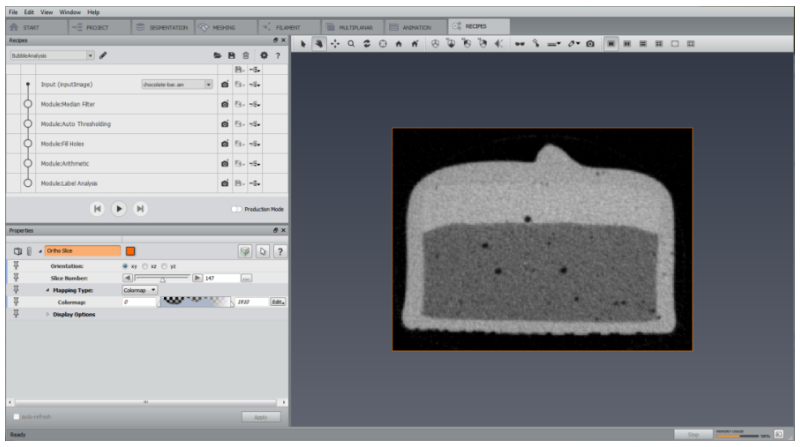Open recipe folder icon in Recipes panel
The height and width of the screenshot is (447, 800).
coord(217,55)
